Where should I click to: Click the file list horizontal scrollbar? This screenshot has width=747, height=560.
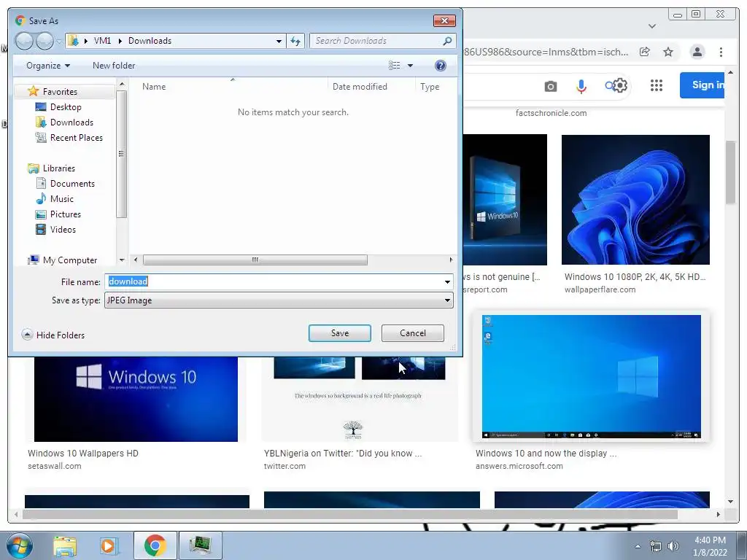(255, 260)
